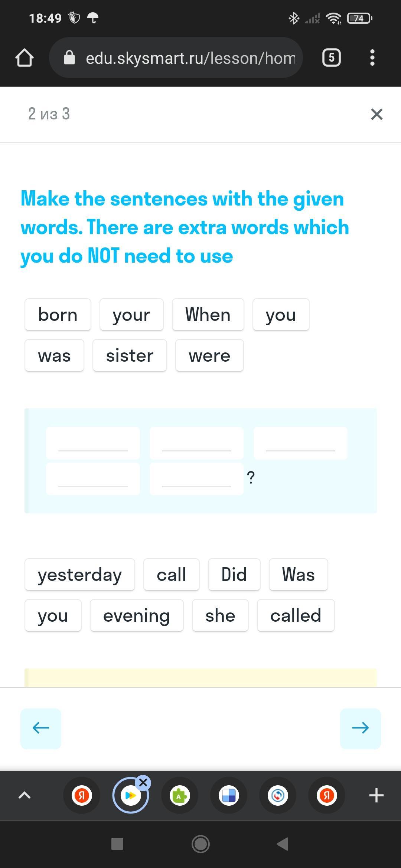The height and width of the screenshot is (868, 401).
Task: Select the word "born"
Action: (x=58, y=315)
